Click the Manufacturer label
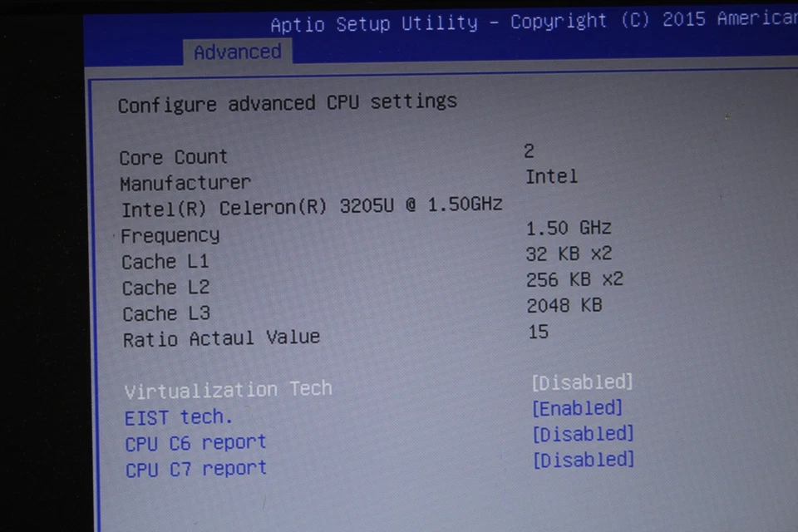Screen dimensions: 798x532 [185, 183]
